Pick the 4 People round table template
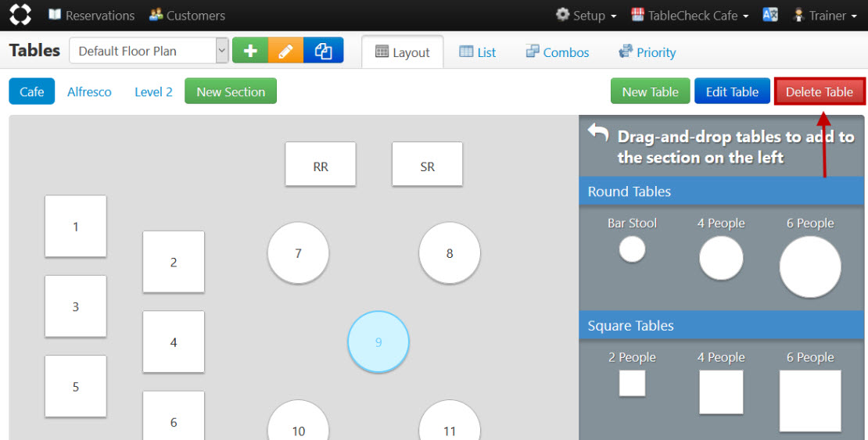Screen dimensions: 868x440 click(x=721, y=258)
